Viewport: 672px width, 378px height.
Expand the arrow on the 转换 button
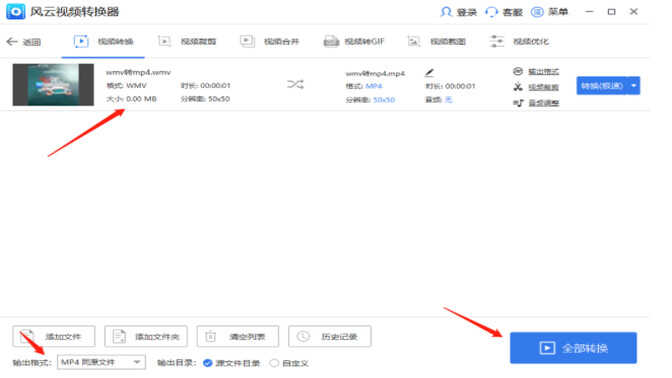click(x=634, y=86)
